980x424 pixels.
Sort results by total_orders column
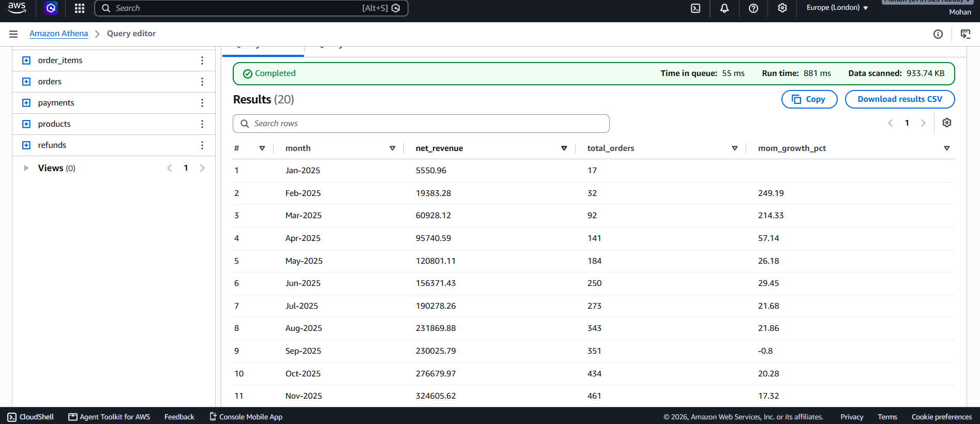[735, 148]
